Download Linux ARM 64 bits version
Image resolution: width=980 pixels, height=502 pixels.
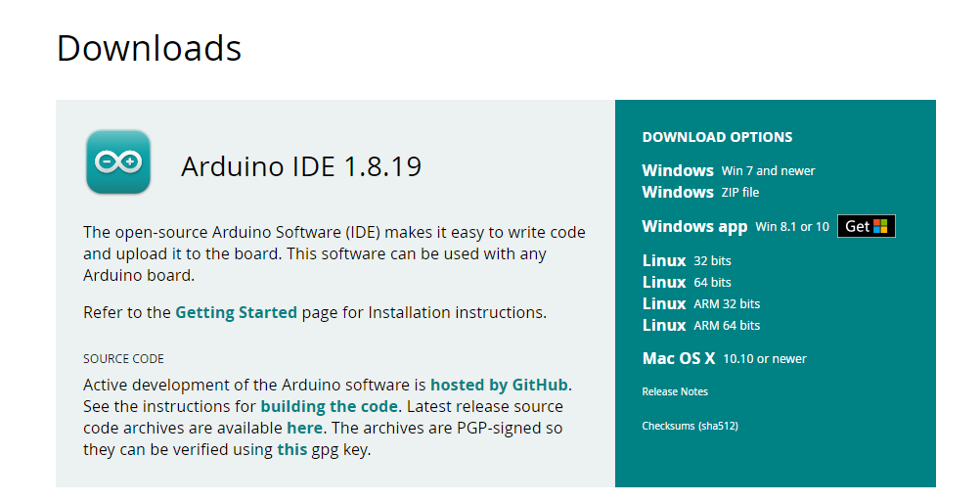700,325
